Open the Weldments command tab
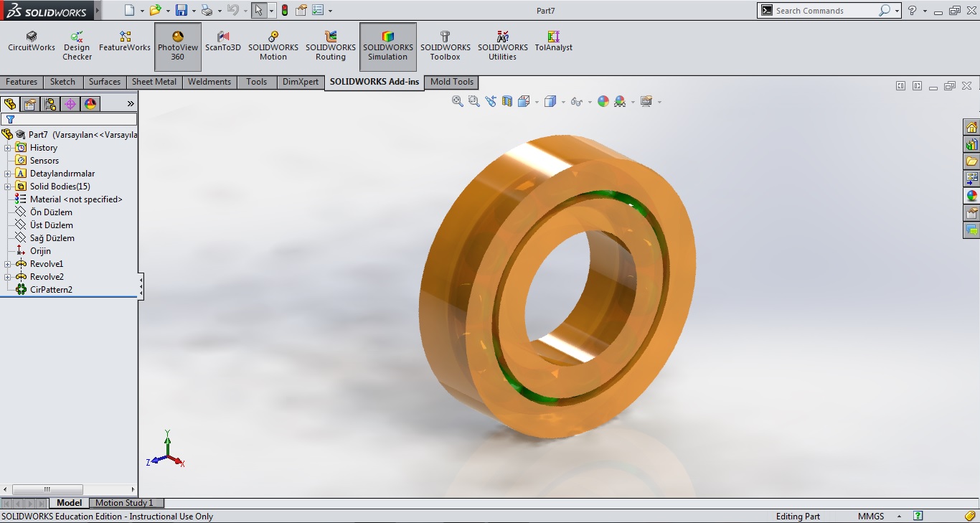 click(209, 82)
